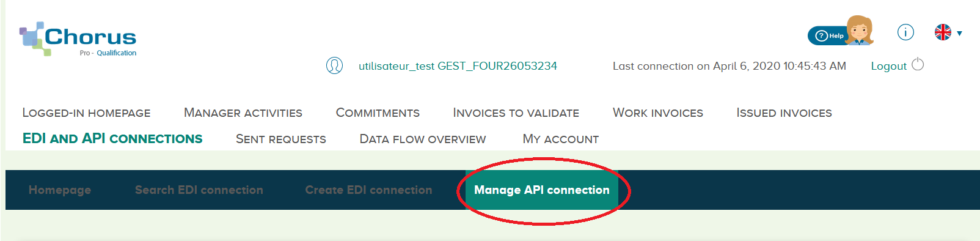Click the user profile icon
The height and width of the screenshot is (241, 980).
click(334, 65)
